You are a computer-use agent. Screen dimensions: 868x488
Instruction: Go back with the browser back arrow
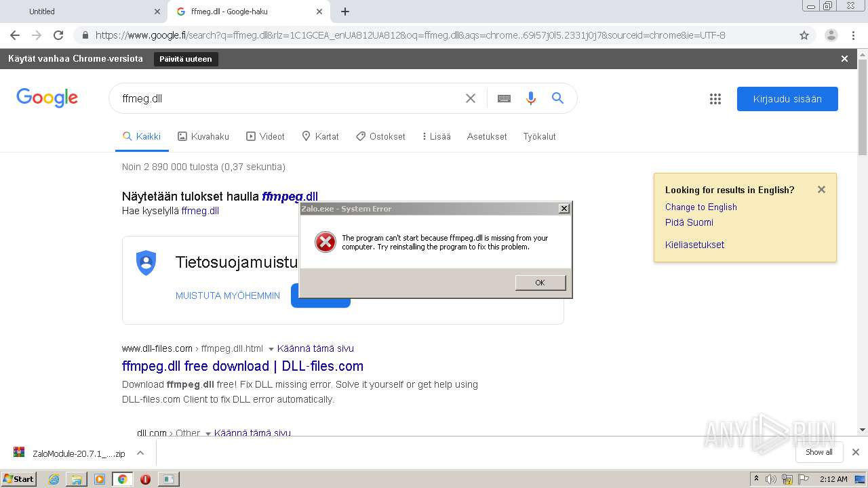15,35
